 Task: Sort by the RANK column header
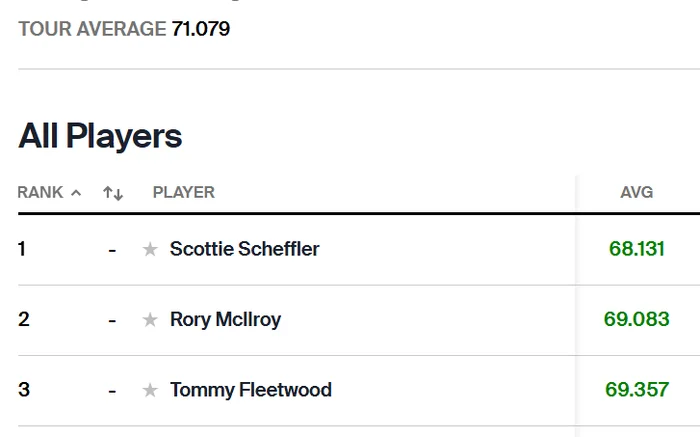point(49,192)
